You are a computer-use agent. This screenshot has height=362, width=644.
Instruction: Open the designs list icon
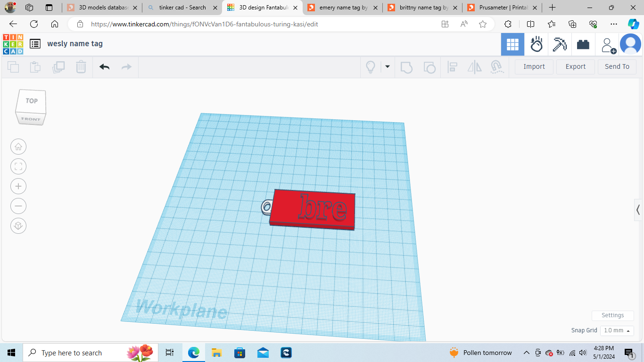coord(35,44)
